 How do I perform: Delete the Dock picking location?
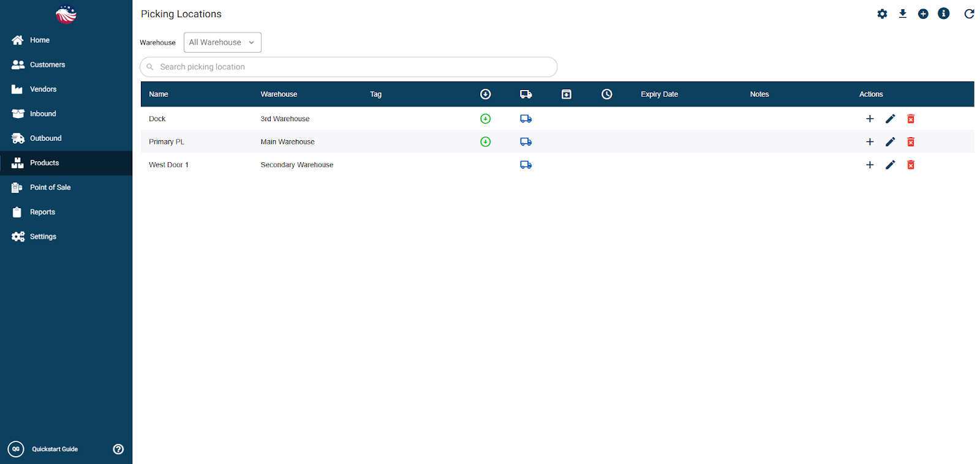pyautogui.click(x=911, y=119)
